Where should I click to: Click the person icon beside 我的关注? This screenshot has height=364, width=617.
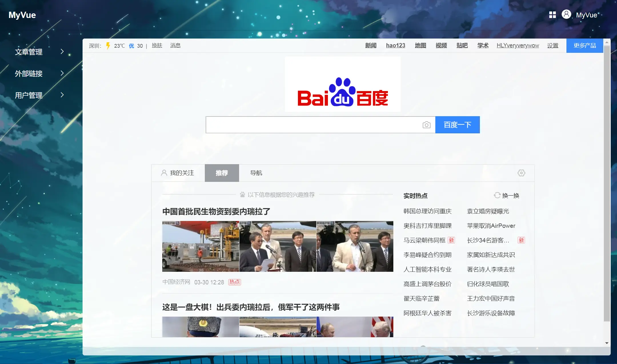click(x=164, y=173)
